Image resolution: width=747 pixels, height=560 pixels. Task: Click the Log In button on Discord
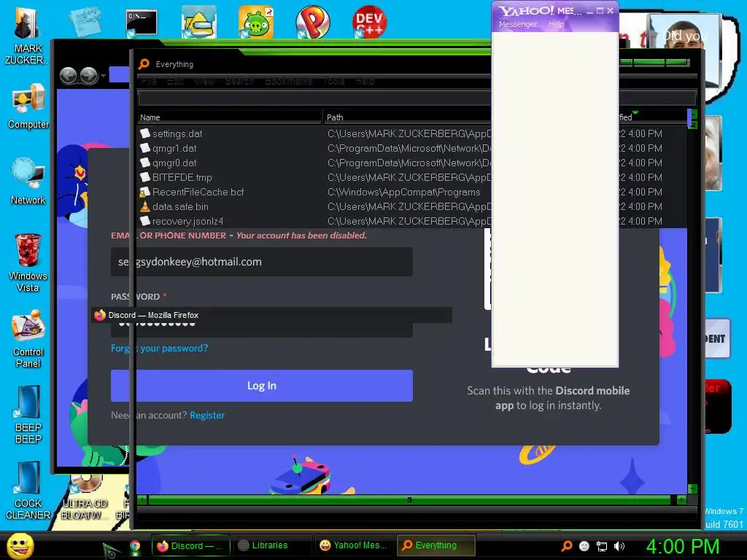tap(262, 386)
